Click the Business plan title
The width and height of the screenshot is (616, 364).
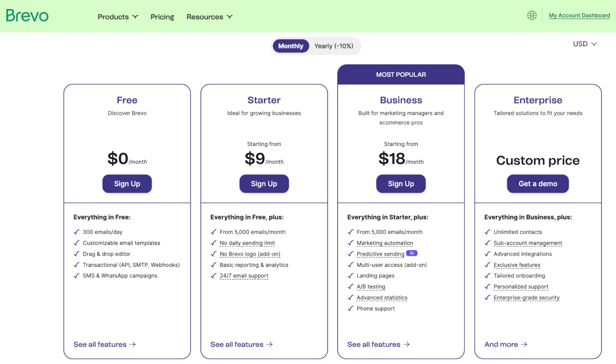click(x=401, y=100)
